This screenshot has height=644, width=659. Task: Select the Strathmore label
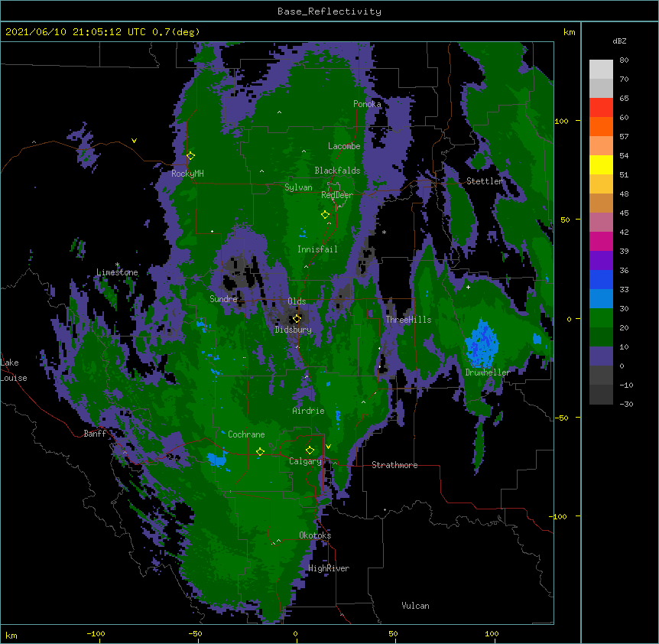[394, 465]
